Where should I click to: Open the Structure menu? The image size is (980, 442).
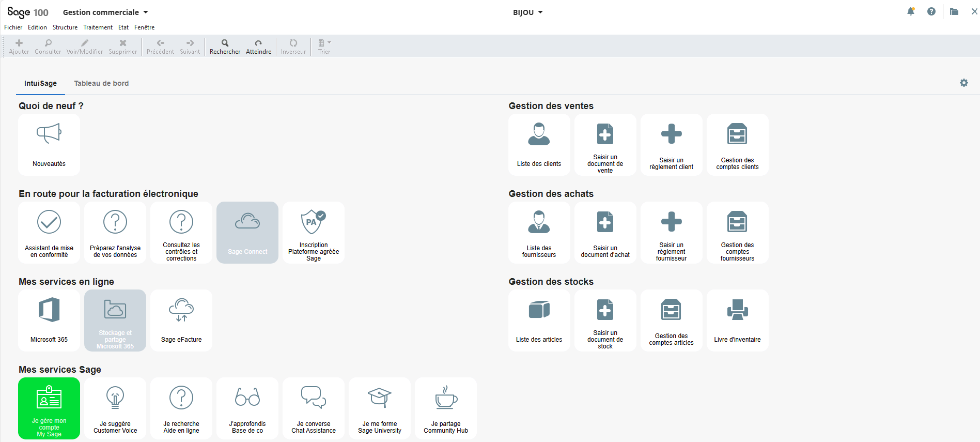[65, 27]
